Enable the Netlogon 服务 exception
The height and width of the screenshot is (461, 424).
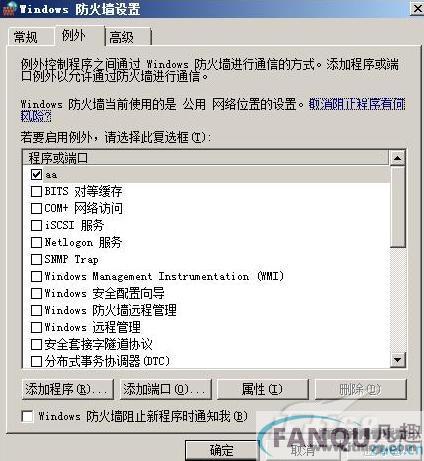36,242
